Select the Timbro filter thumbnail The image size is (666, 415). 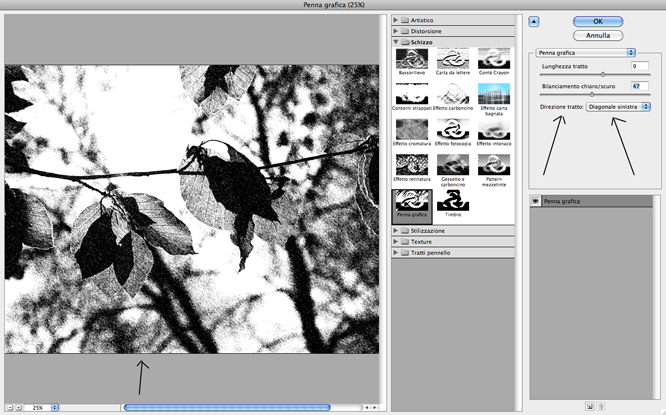click(x=453, y=200)
